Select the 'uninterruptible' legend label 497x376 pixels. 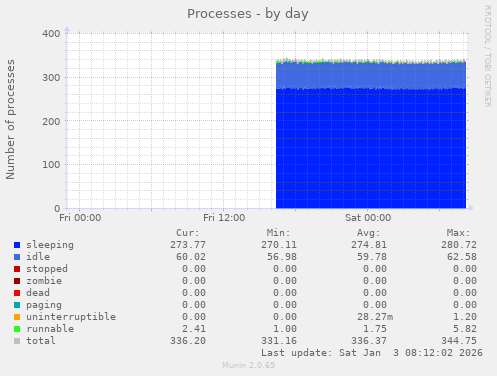coord(71,317)
